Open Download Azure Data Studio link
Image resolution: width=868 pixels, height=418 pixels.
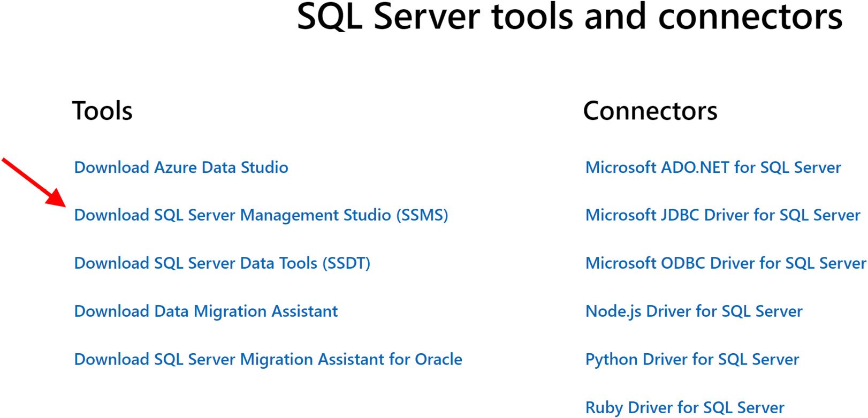point(181,168)
